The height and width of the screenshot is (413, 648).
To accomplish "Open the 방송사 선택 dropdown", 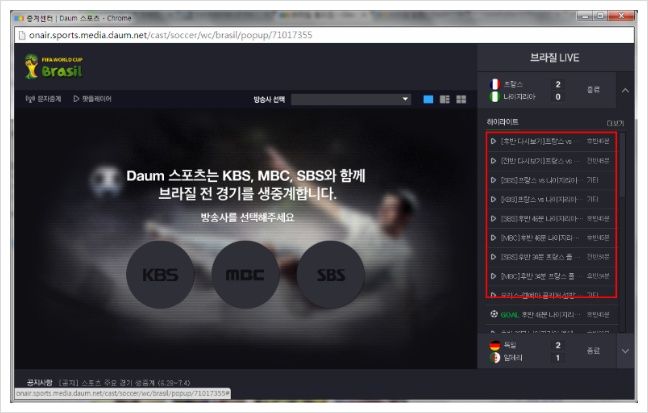I will (x=351, y=99).
